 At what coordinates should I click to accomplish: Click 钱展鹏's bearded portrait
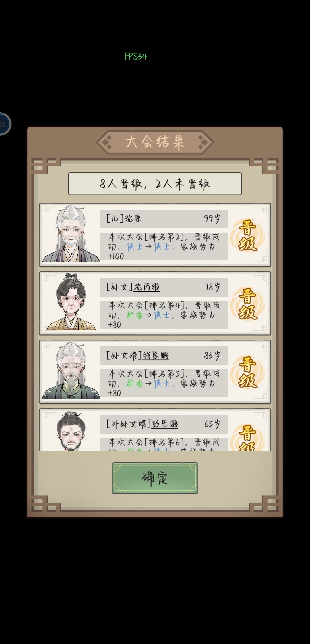[71, 370]
